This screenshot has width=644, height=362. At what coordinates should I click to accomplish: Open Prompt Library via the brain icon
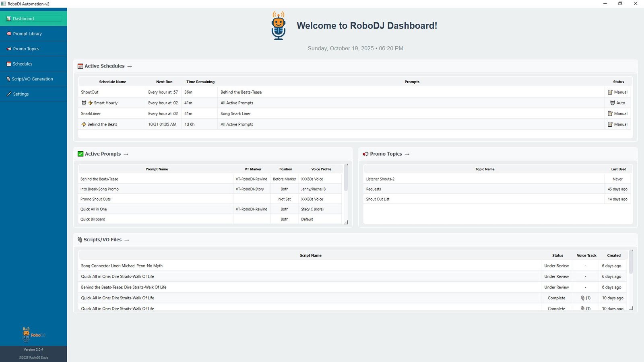point(9,33)
